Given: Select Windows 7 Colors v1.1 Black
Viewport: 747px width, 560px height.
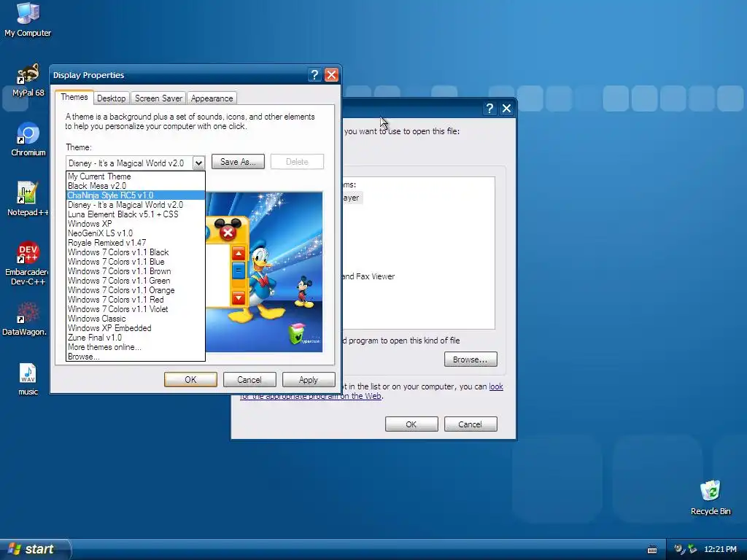Looking at the screenshot, I should 135,252.
